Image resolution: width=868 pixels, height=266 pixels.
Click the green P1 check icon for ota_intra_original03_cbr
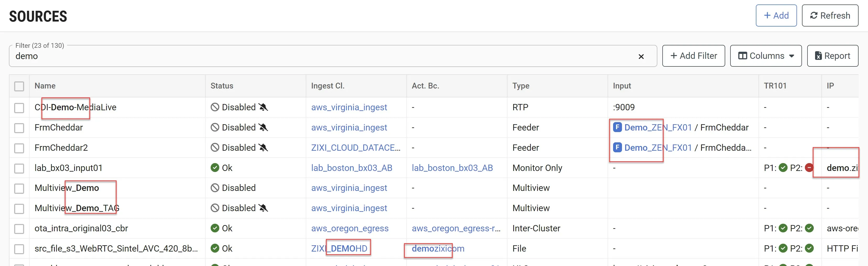[783, 228]
